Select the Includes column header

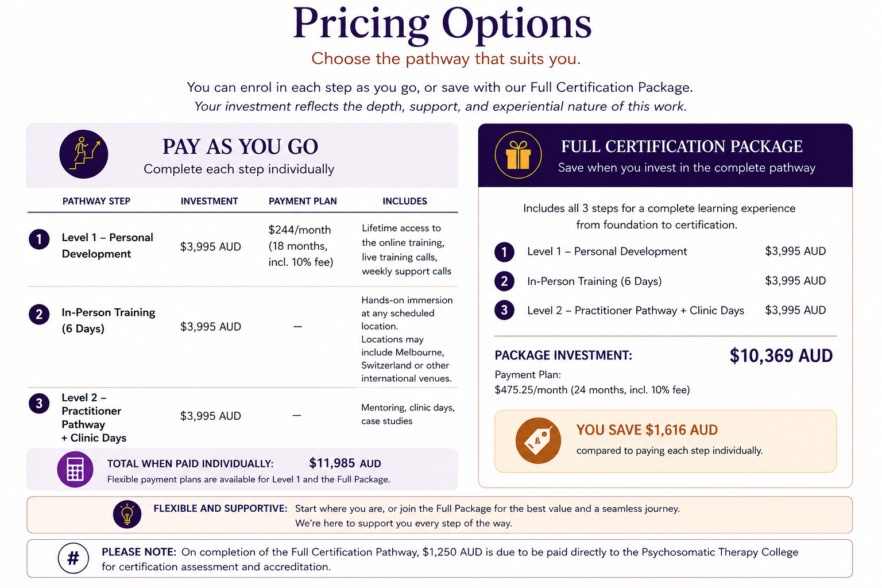click(x=405, y=202)
